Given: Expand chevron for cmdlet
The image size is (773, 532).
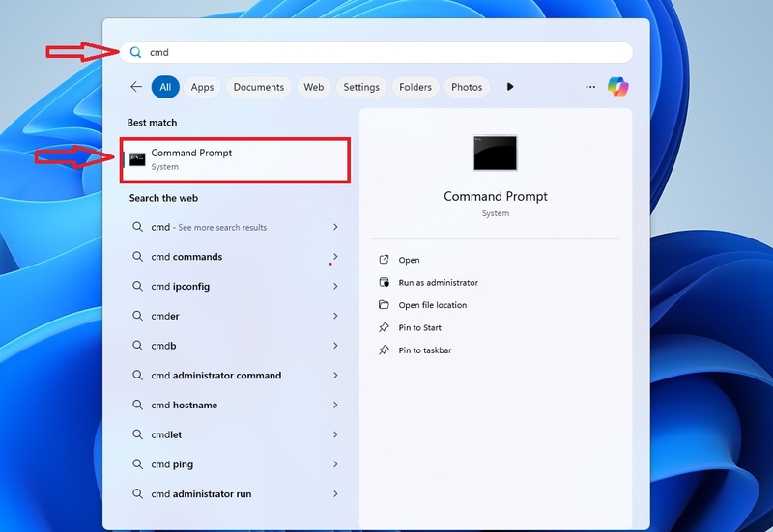Looking at the screenshot, I should coord(335,434).
